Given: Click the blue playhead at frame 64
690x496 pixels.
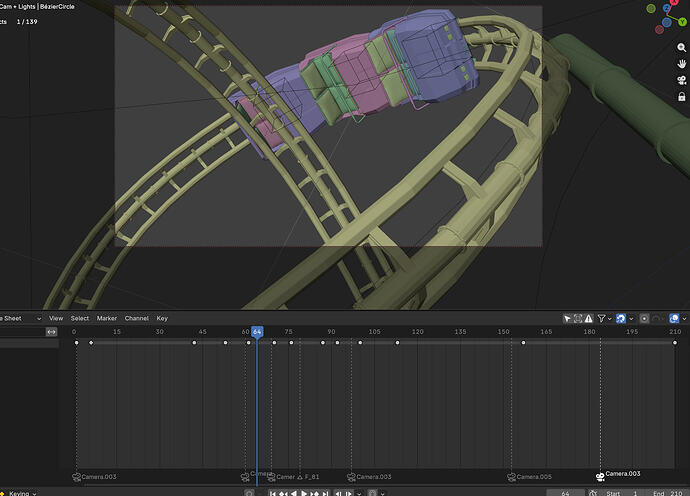Looking at the screenshot, I should [x=257, y=331].
